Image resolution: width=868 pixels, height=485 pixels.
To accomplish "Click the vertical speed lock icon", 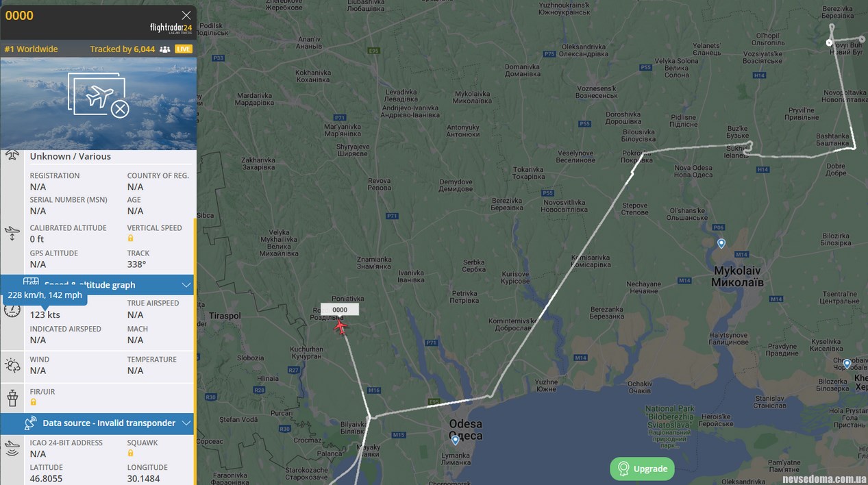I will click(131, 238).
